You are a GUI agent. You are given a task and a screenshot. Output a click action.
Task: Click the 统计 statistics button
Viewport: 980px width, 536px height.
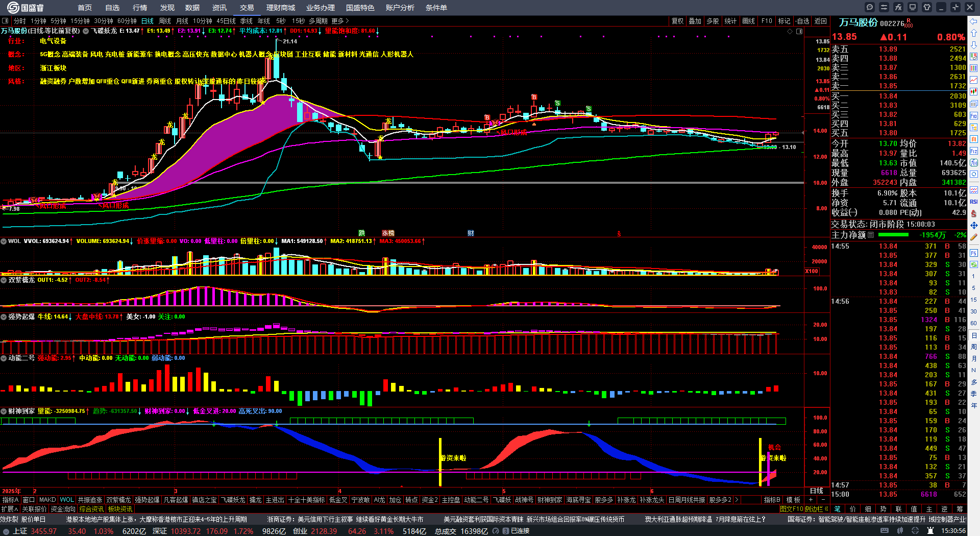pos(731,21)
